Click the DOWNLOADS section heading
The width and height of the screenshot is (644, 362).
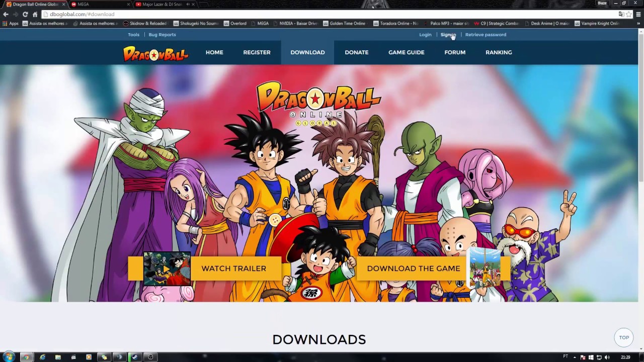point(319,339)
